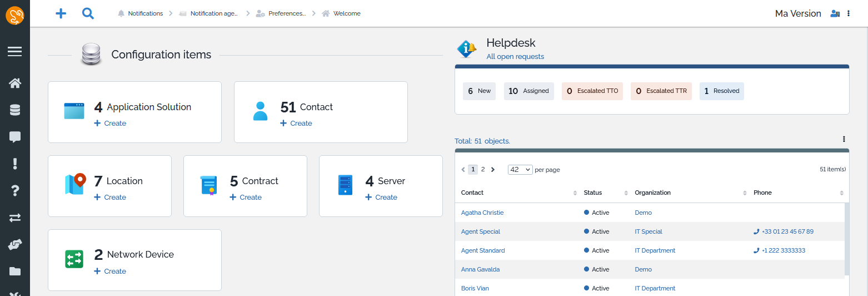Screen dimensions: 868x296
Task: Sort the table by Contact column
Action: click(472, 193)
